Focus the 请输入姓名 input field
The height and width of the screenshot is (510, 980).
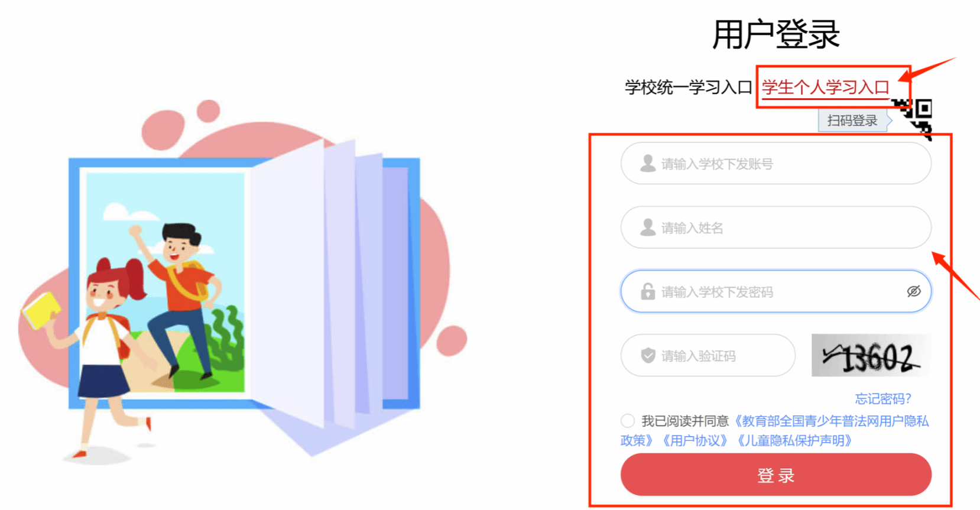pos(776,228)
